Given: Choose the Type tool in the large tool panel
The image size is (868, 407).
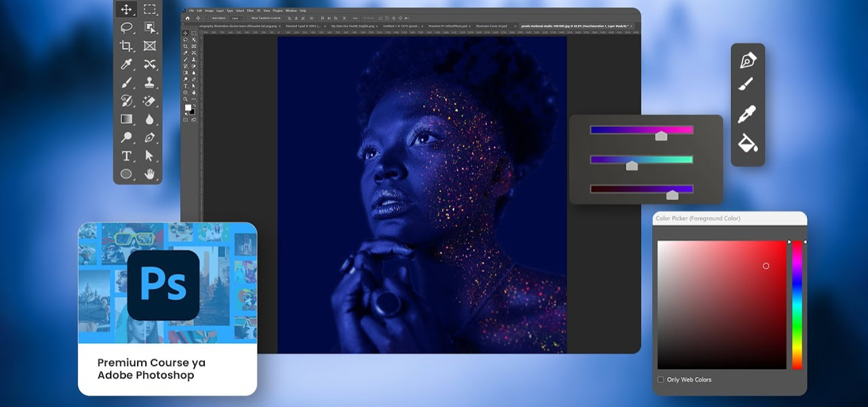Looking at the screenshot, I should point(126,156).
